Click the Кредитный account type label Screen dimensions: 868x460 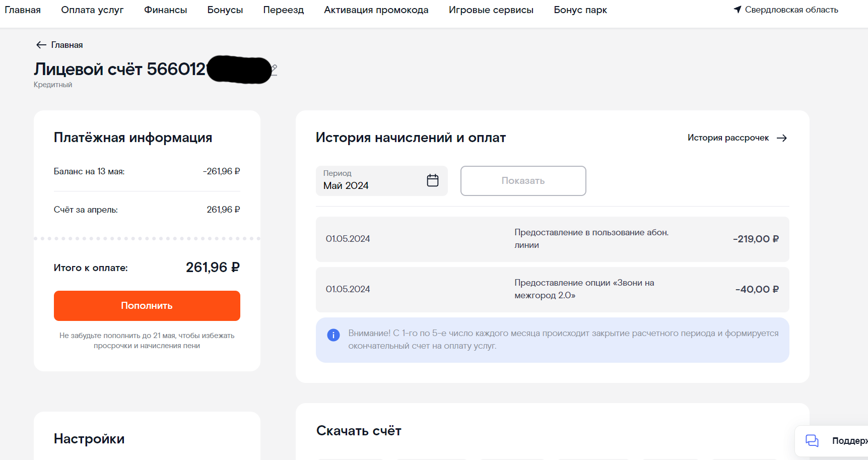click(53, 85)
